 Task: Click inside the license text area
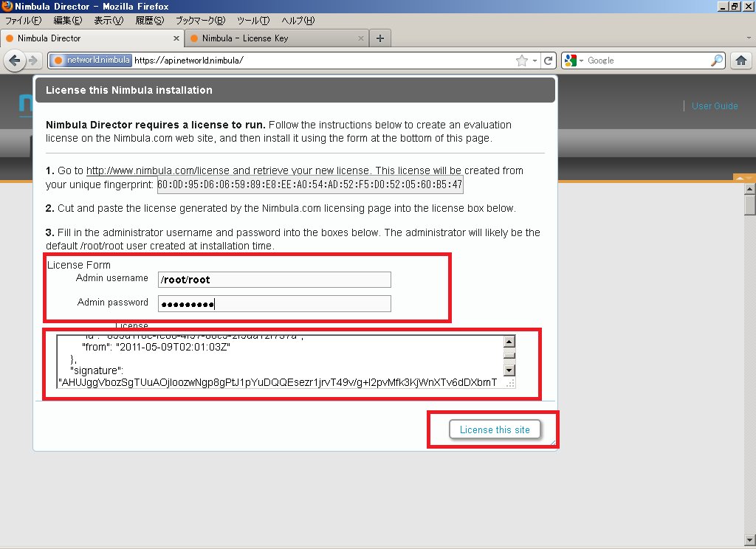pyautogui.click(x=280, y=362)
